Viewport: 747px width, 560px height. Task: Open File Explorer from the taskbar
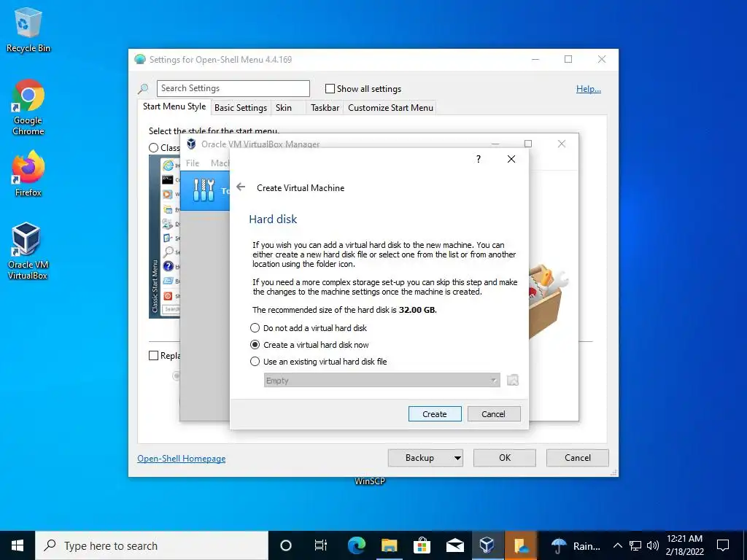(x=390, y=545)
